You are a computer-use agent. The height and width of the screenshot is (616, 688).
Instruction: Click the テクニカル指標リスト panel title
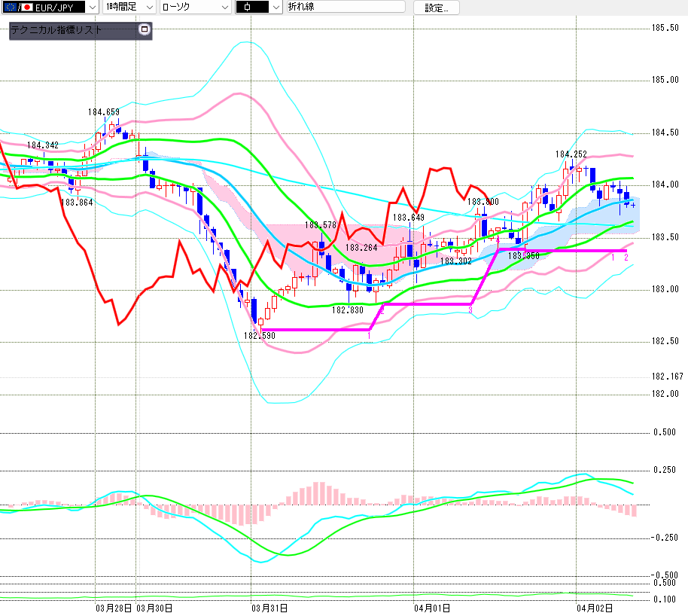coord(56,31)
